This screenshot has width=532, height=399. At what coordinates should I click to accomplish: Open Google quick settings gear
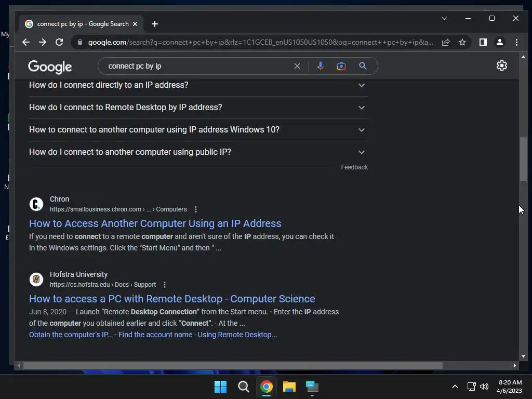tap(502, 65)
